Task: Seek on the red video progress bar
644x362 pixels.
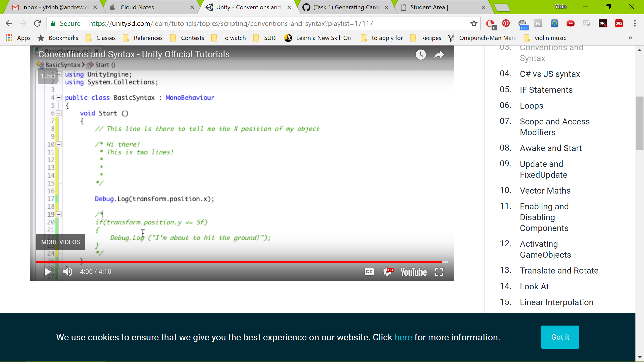Action: [242, 262]
